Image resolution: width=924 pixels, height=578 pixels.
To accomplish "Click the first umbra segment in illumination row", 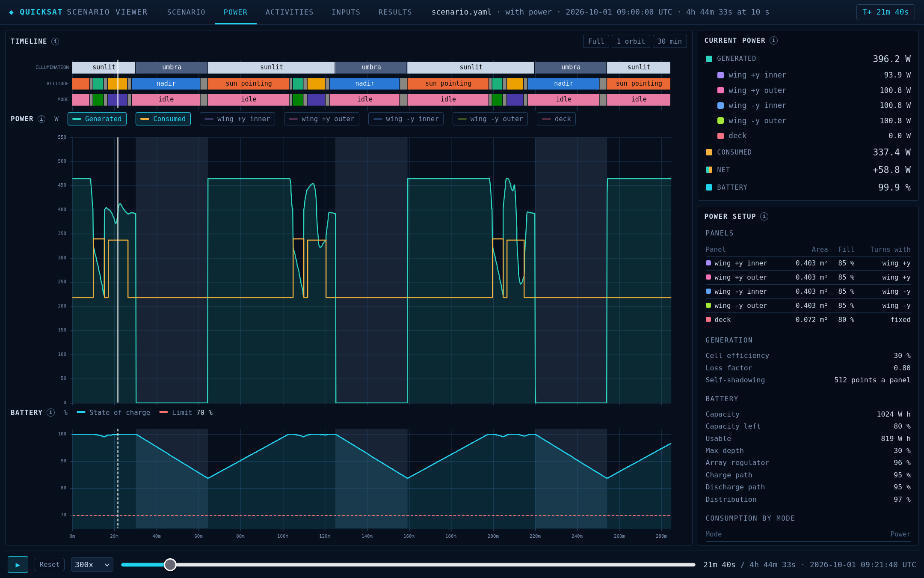I will [172, 67].
